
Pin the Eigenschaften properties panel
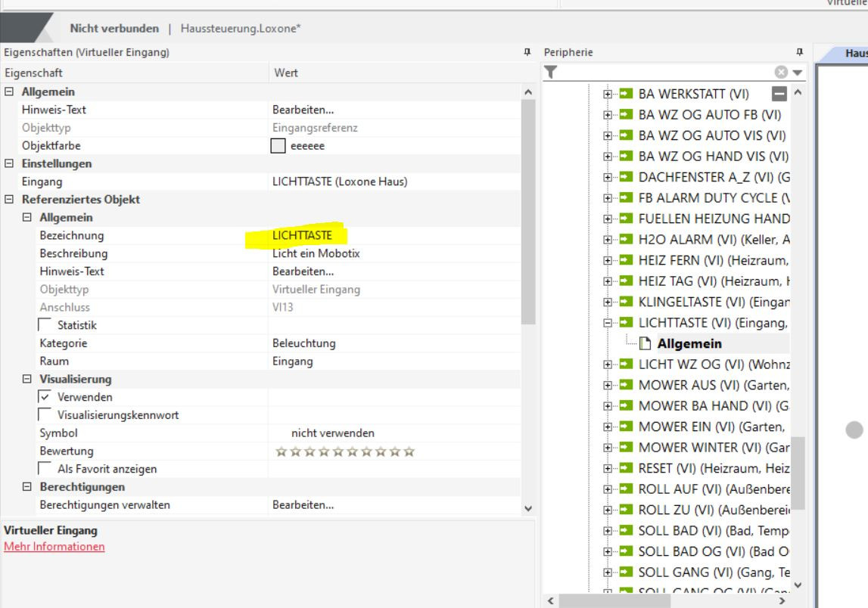tap(527, 52)
